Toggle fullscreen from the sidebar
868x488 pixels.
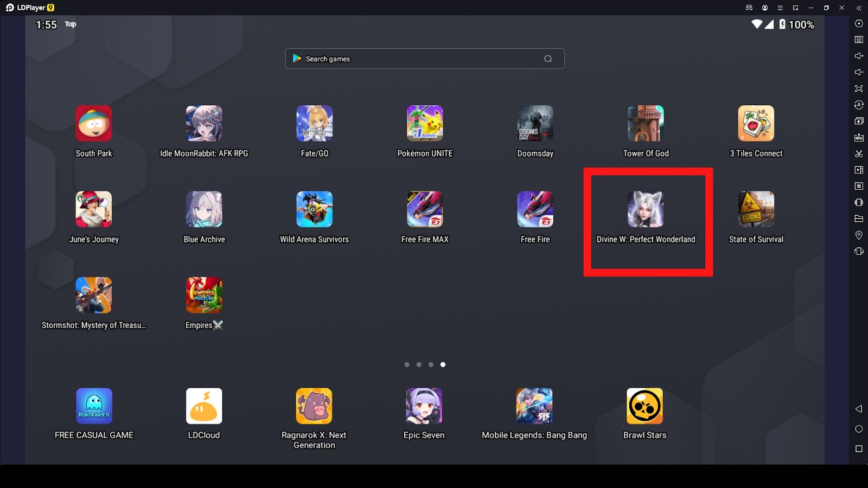[859, 88]
